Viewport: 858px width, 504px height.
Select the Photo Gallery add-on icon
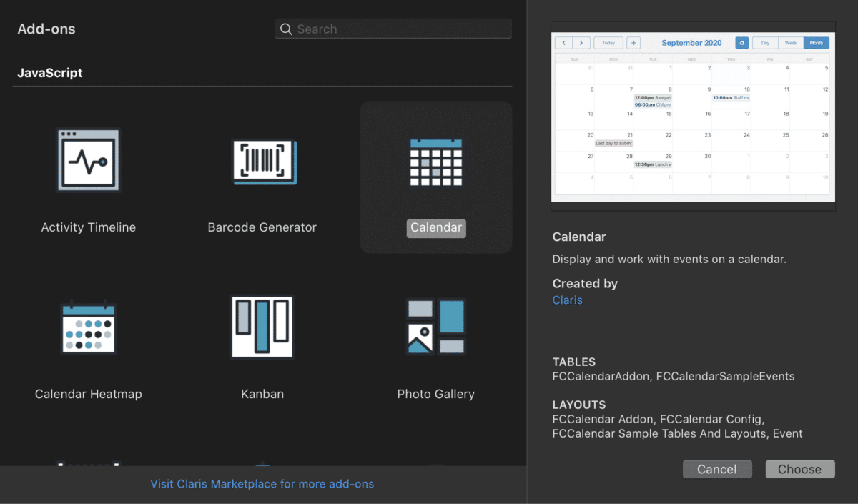436,327
